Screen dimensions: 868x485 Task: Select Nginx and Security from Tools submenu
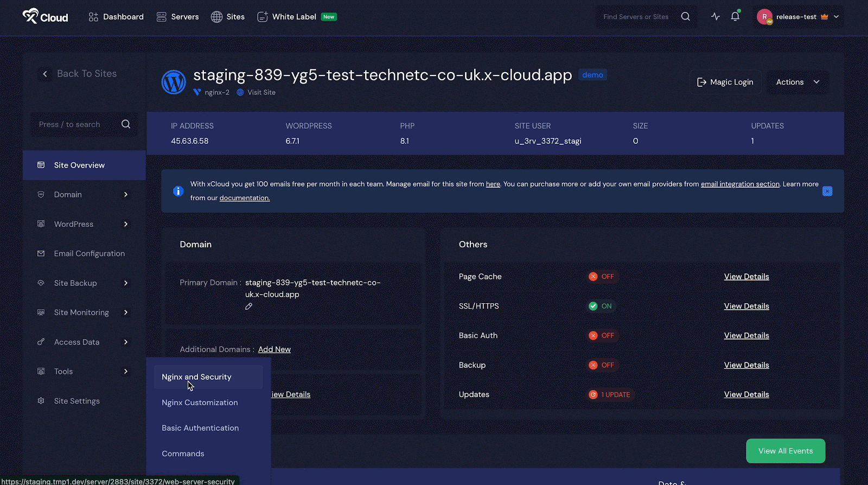click(208, 377)
